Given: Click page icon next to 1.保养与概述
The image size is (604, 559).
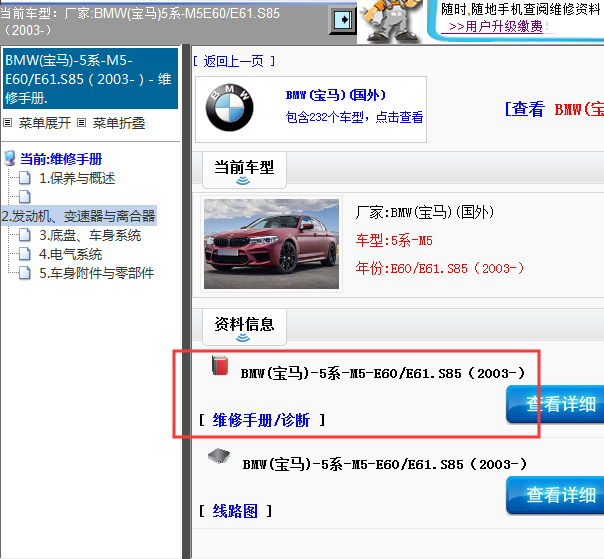Looking at the screenshot, I should [x=25, y=178].
